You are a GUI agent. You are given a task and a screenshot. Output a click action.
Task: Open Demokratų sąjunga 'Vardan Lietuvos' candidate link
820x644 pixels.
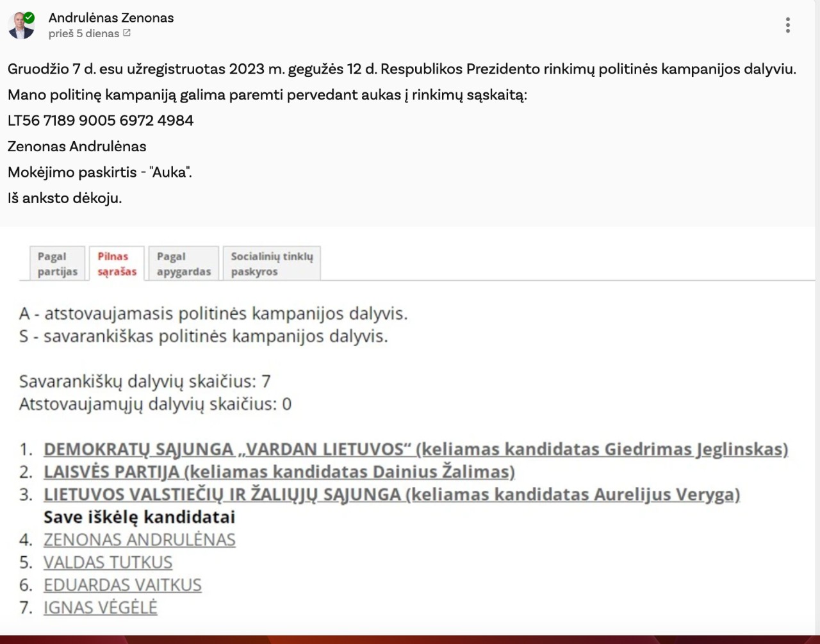point(416,449)
